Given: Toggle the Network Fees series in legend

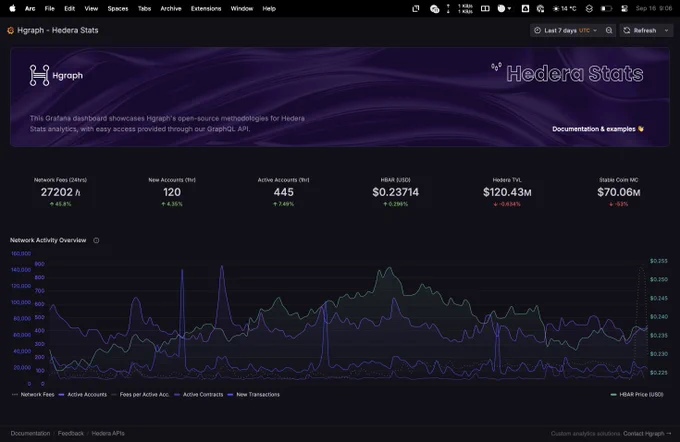Looking at the screenshot, I should click(x=37, y=395).
